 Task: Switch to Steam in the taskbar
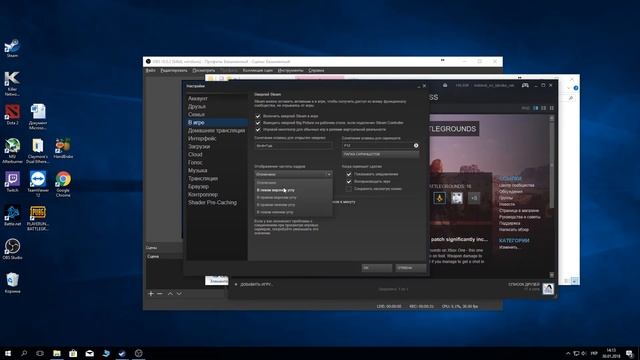[x=122, y=353]
